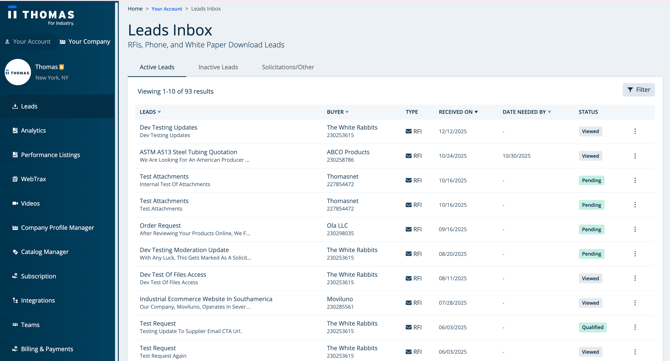Image resolution: width=670 pixels, height=361 pixels.
Task: Open the ASTM A513 Steel Tubing Quotation lead
Action: [x=188, y=152]
